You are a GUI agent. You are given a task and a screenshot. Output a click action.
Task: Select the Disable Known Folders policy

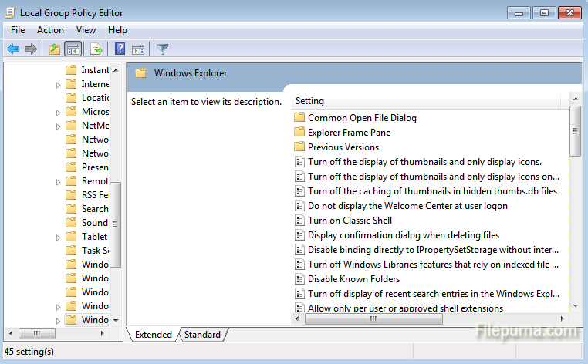(x=353, y=279)
